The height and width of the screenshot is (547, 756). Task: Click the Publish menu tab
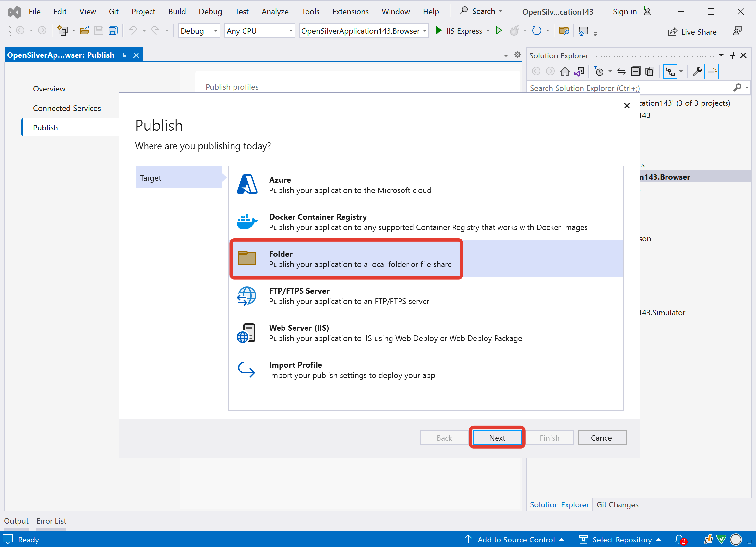click(45, 127)
